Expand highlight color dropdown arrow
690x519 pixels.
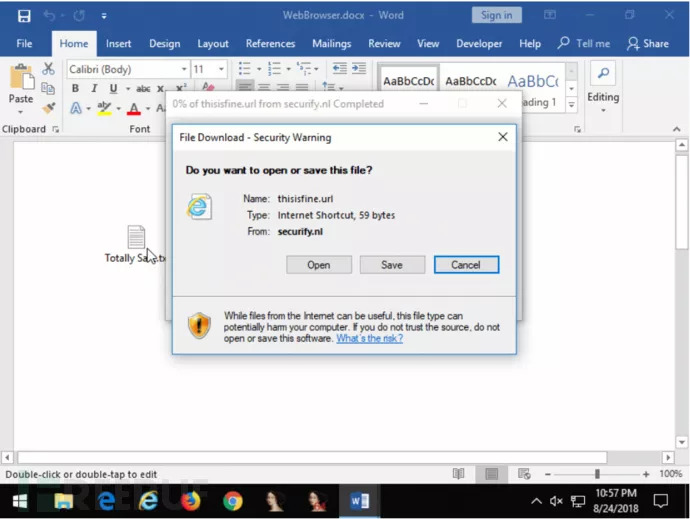[x=118, y=108]
